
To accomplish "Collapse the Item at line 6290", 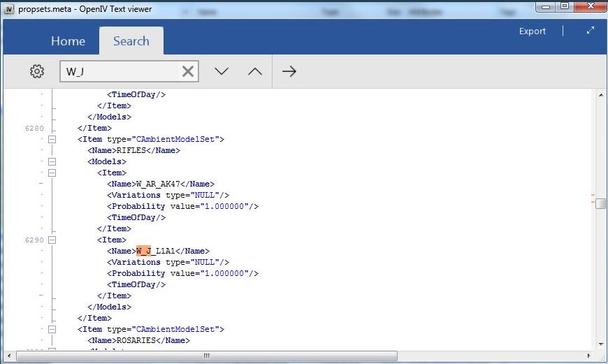I will [x=52, y=240].
